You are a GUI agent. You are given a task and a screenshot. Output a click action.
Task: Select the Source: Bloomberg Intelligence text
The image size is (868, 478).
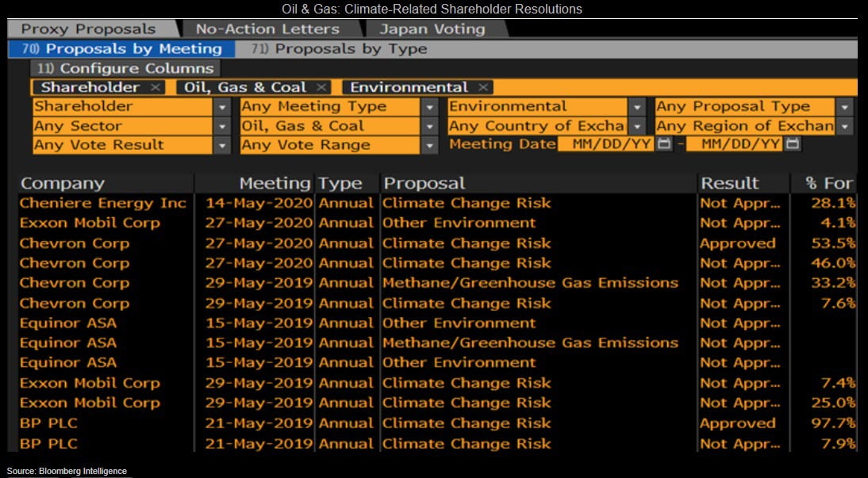click(67, 471)
